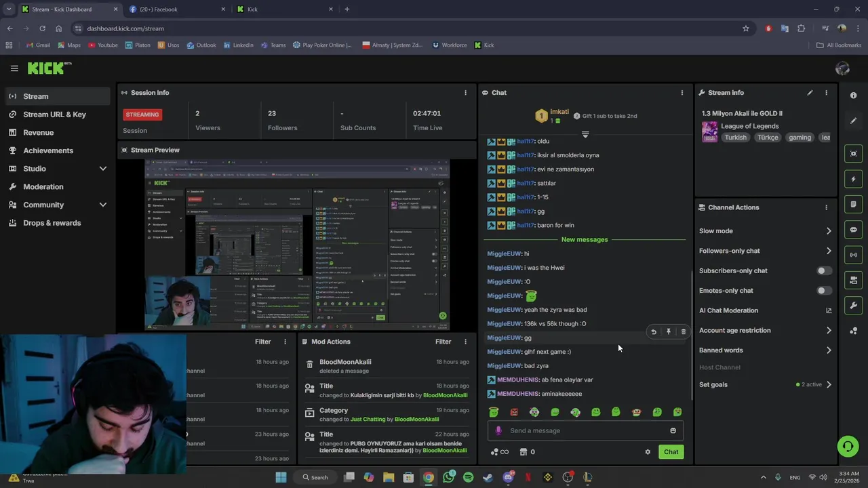
Task: Select Stream in the sidebar
Action: coord(58,96)
